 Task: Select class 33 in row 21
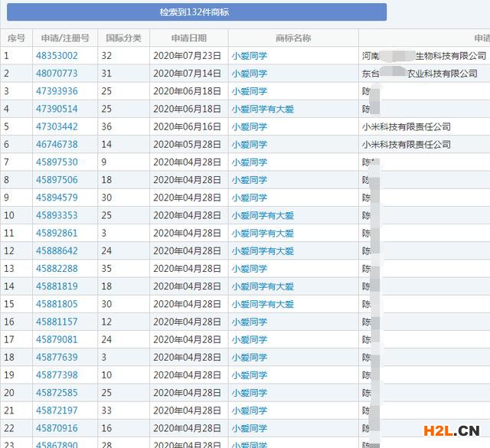click(106, 410)
